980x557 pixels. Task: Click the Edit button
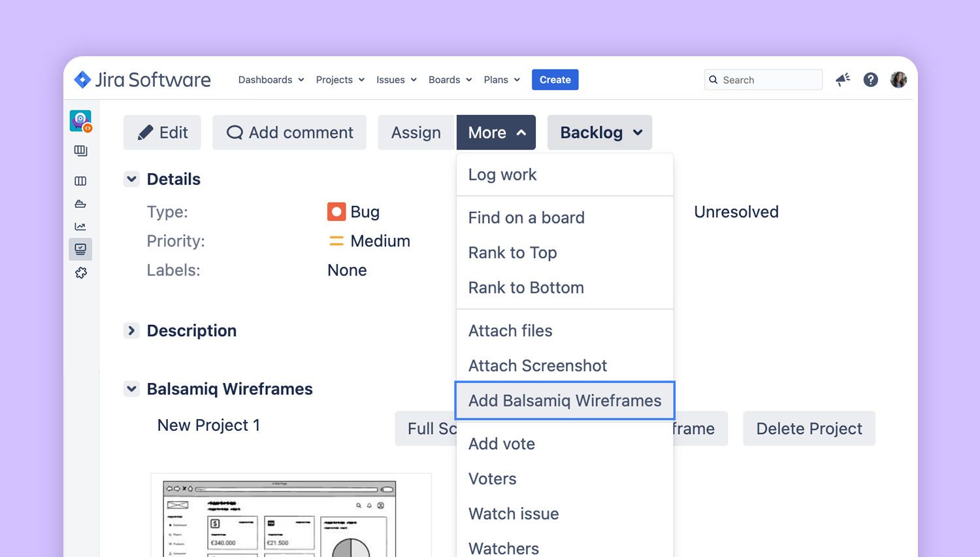[x=162, y=133]
